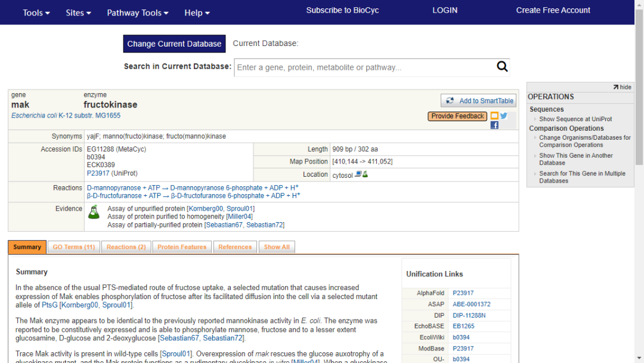Switch to the GO Terms (11) tab
Image resolution: width=644 pixels, height=363 pixels.
pos(73,247)
